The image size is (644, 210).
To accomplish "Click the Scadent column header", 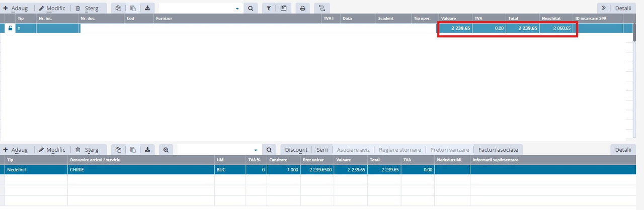I will coord(393,18).
